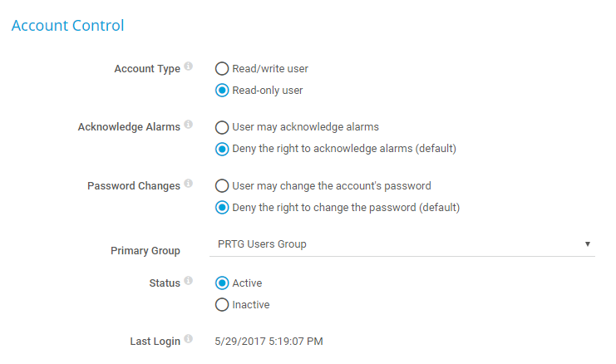Click PRTG Users Group selected value
The height and width of the screenshot is (364, 616).
click(x=262, y=244)
